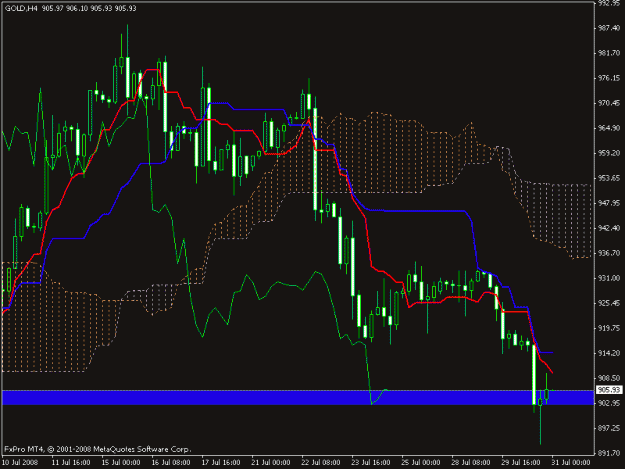Click the 908.50 price axis label
The width and height of the screenshot is (625, 469).
tap(609, 378)
